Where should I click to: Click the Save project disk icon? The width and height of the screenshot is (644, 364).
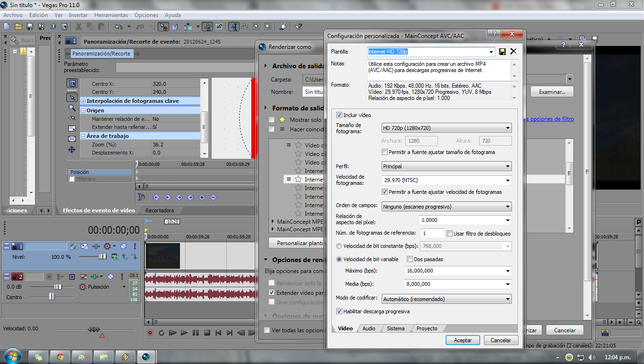click(x=30, y=27)
